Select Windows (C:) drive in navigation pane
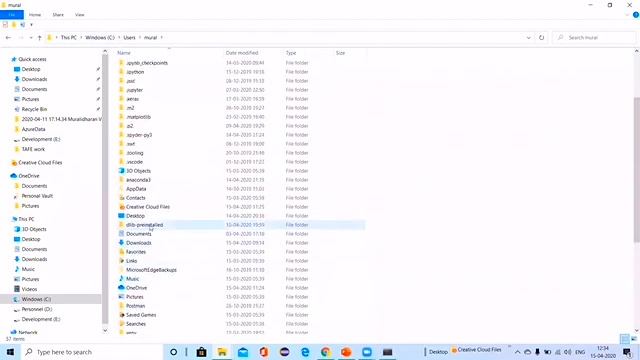Image resolution: width=640 pixels, height=360 pixels. tap(36, 299)
